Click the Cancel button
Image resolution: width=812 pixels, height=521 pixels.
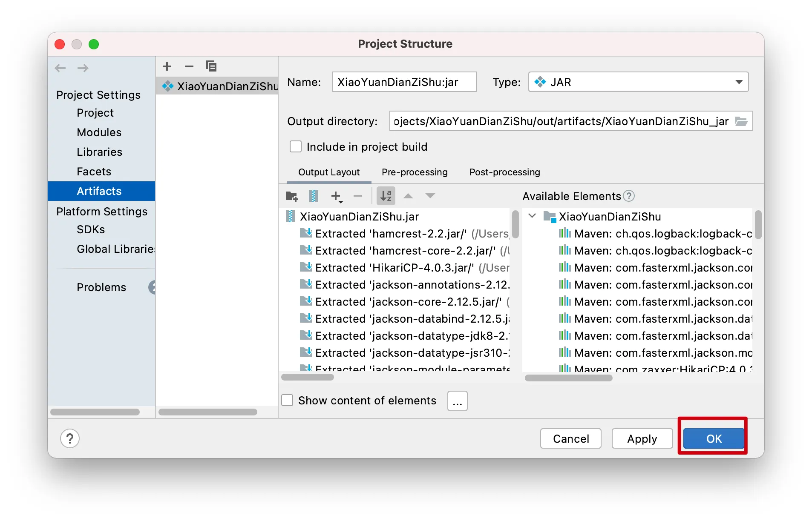(571, 438)
